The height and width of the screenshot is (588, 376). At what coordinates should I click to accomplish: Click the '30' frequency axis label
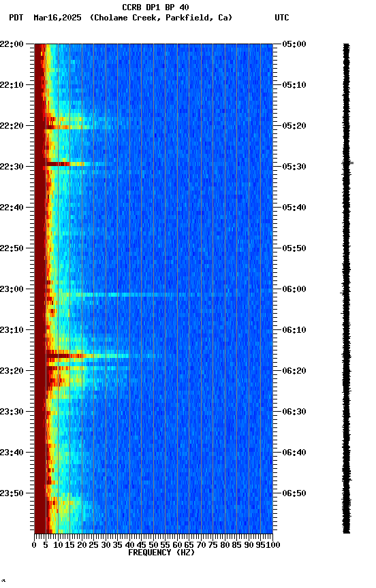[x=106, y=545]
